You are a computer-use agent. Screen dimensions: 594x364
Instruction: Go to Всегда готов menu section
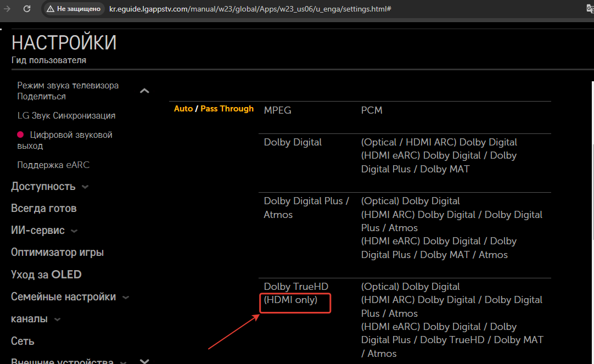click(43, 209)
